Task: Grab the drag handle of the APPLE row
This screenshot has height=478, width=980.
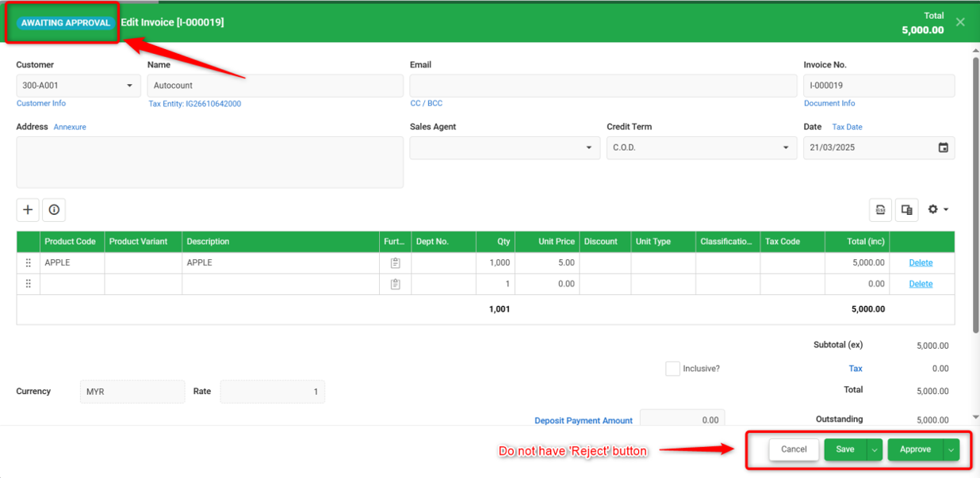Action: pos(29,262)
